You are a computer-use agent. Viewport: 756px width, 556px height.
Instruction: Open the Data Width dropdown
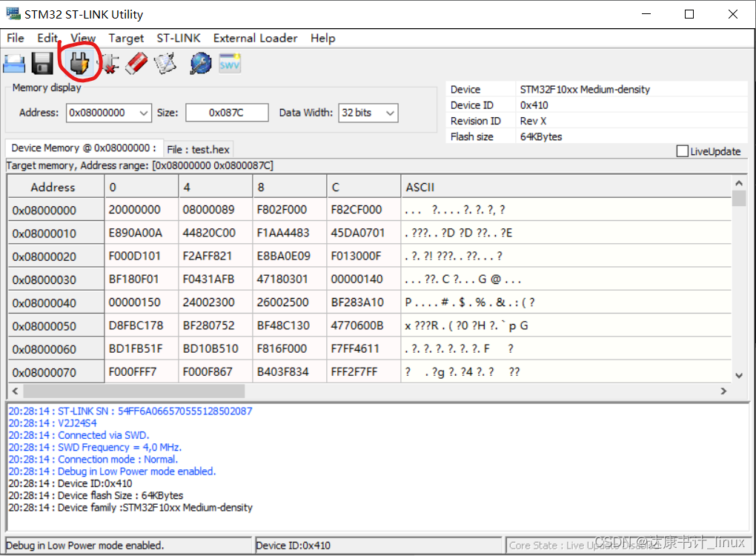pyautogui.click(x=390, y=113)
